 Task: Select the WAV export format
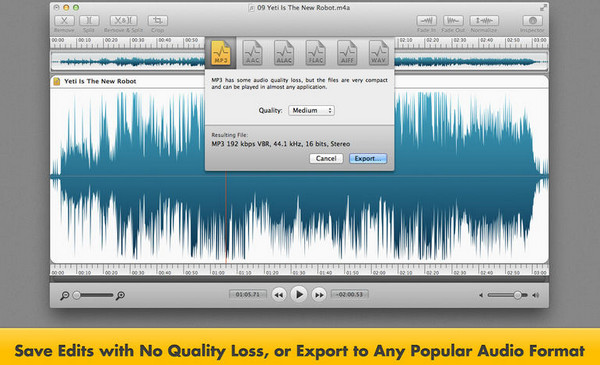[x=378, y=53]
